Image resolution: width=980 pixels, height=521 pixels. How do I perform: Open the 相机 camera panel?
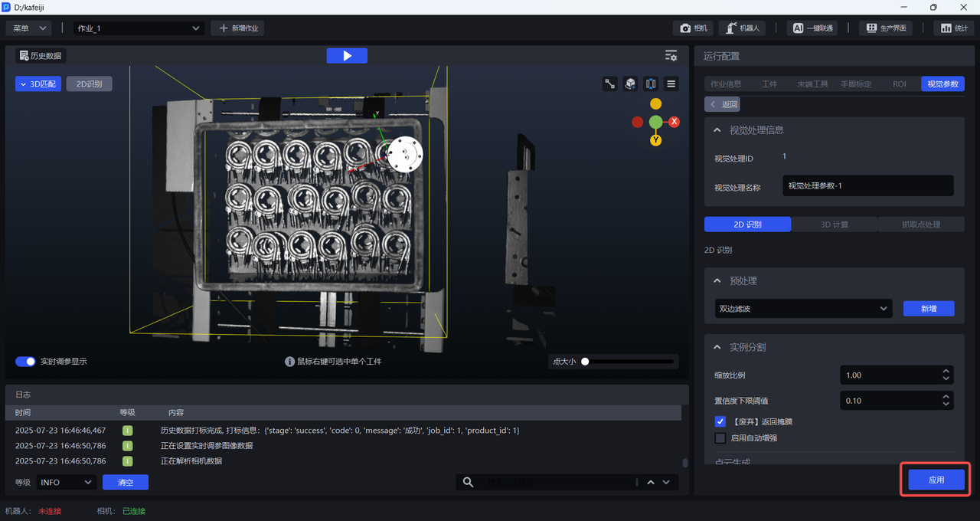(693, 28)
